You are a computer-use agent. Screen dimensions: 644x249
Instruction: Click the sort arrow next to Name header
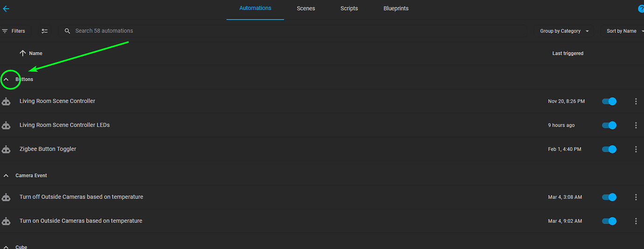(22, 53)
